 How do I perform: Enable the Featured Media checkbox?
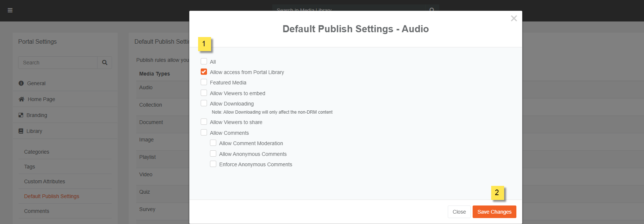coord(204,82)
